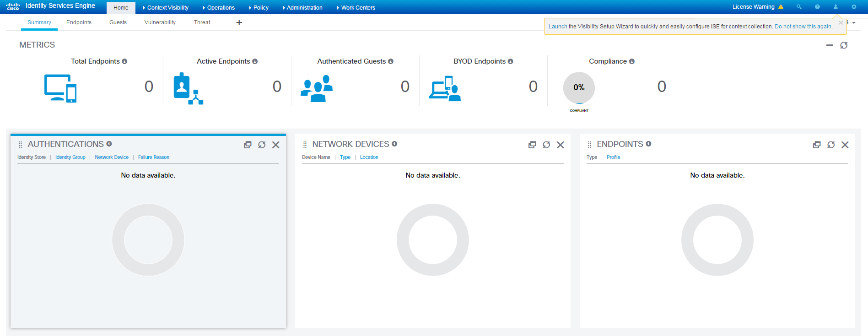868x336 pixels.
Task: Add a new dashboard tab with plus icon
Action: pos(239,22)
